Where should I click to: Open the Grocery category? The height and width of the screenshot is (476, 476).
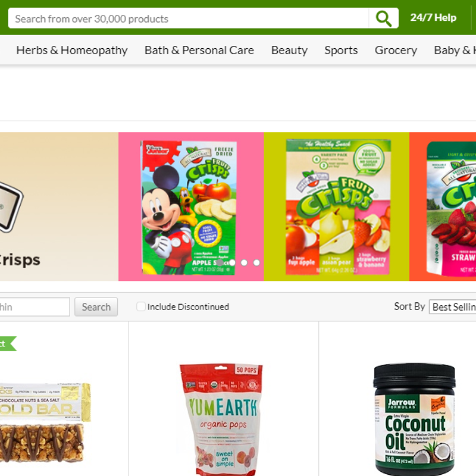(396, 50)
